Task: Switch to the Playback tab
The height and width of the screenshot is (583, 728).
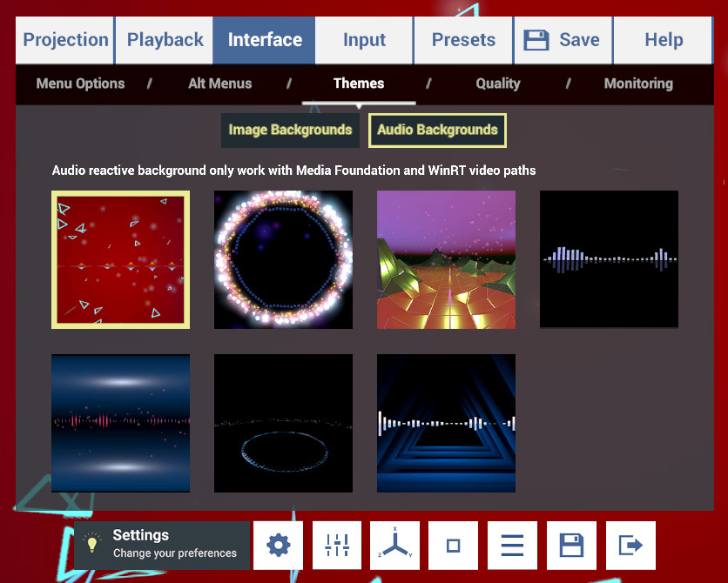Action: (165, 40)
